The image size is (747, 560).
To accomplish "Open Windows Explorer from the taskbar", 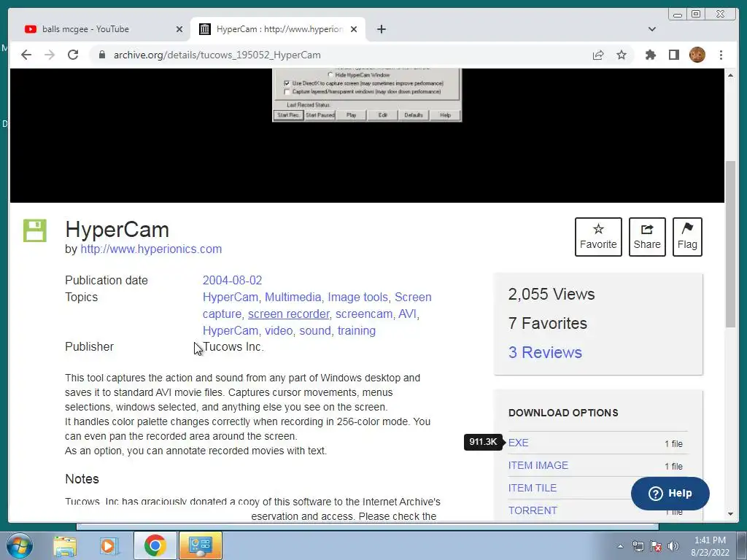I will pos(65,545).
